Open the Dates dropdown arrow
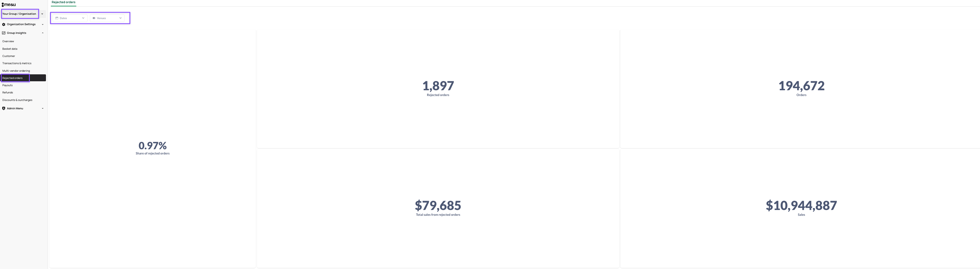 click(x=83, y=18)
